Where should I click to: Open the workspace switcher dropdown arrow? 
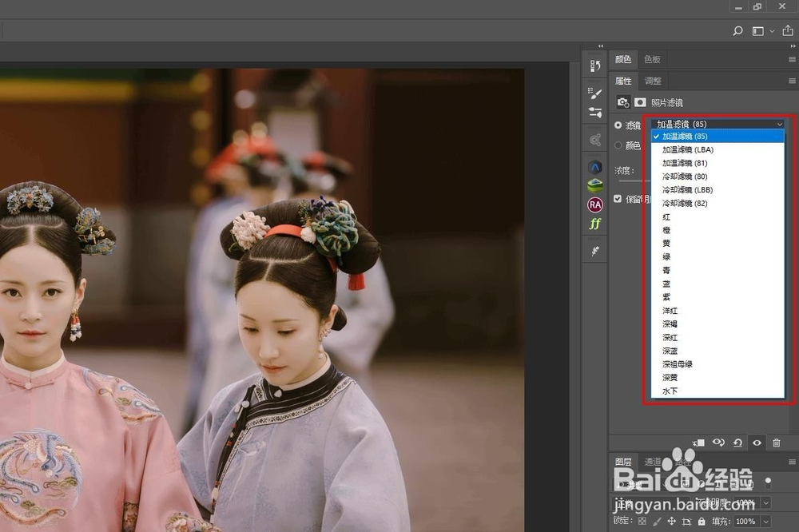tap(772, 31)
